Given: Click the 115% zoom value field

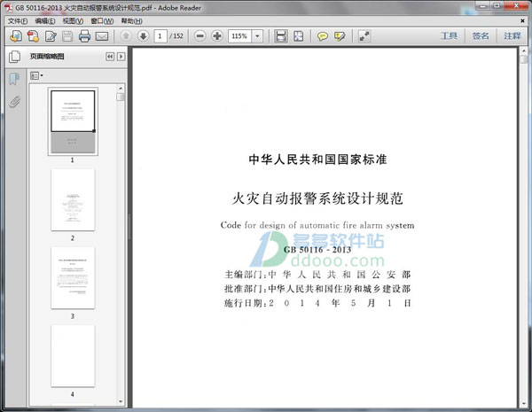Looking at the screenshot, I should tap(240, 36).
